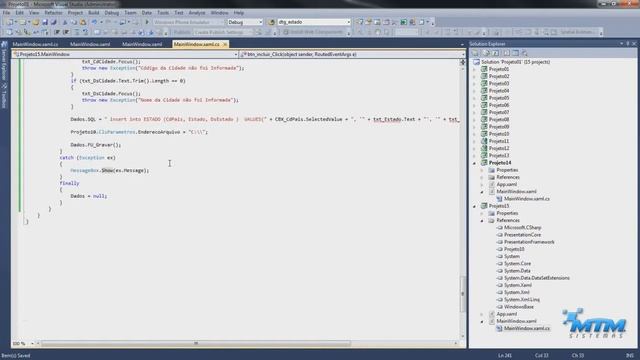Select Projeto14 bold project node

click(500, 163)
